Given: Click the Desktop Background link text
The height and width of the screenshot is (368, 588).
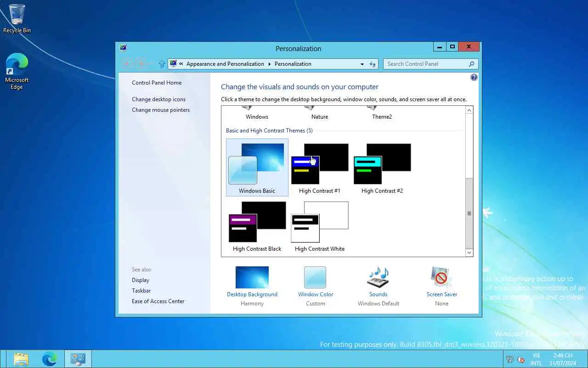Looking at the screenshot, I should (252, 294).
